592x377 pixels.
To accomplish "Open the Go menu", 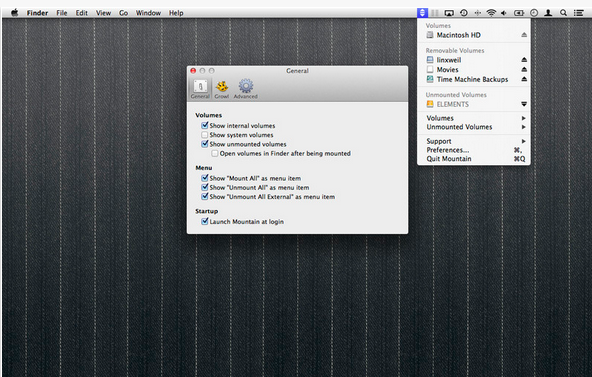I will point(123,13).
